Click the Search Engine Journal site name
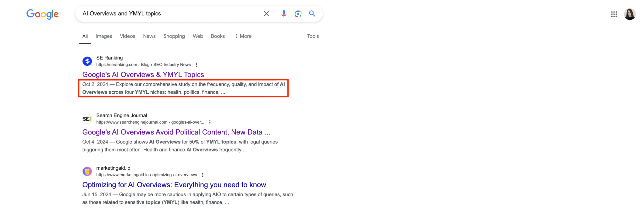This screenshot has width=644, height=209. point(122,116)
